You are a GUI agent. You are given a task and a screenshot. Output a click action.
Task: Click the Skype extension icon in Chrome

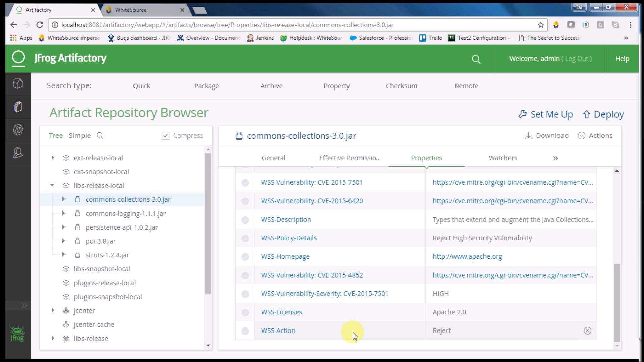click(x=616, y=25)
